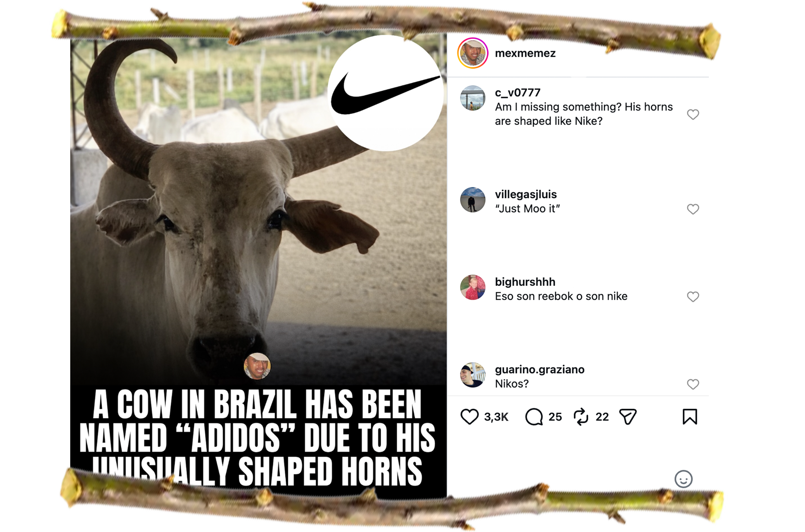805x532 pixels.
Task: Like bighurshhh's comment
Action: [693, 296]
